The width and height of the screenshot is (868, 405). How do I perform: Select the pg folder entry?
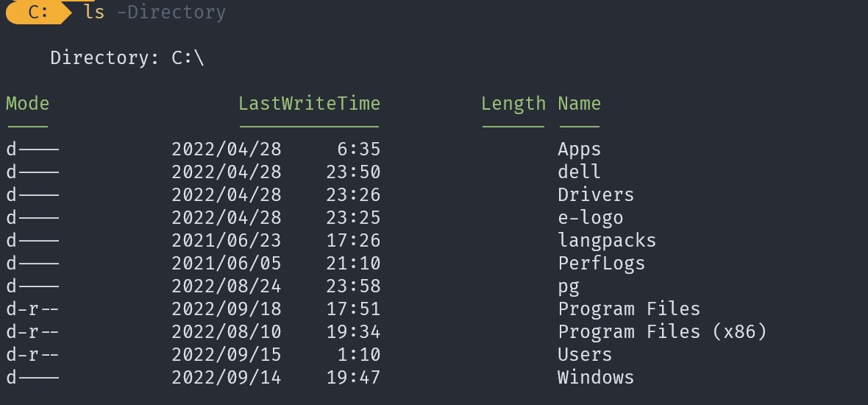pyautogui.click(x=569, y=287)
